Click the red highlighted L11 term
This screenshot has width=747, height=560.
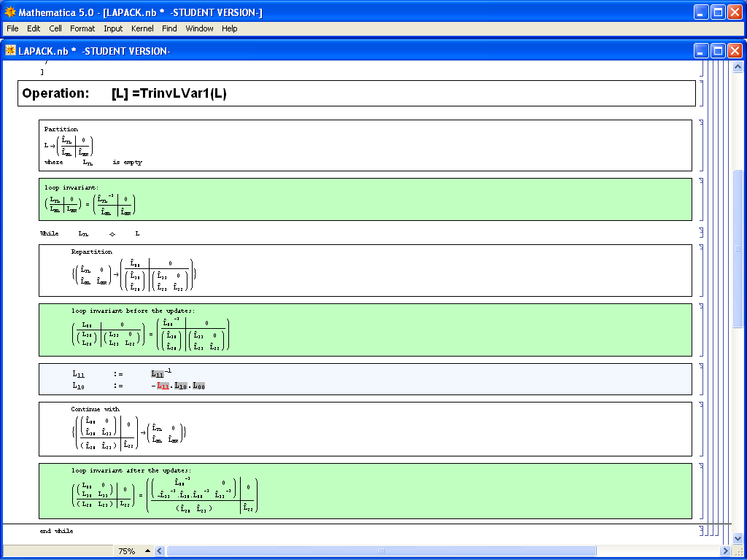(163, 386)
